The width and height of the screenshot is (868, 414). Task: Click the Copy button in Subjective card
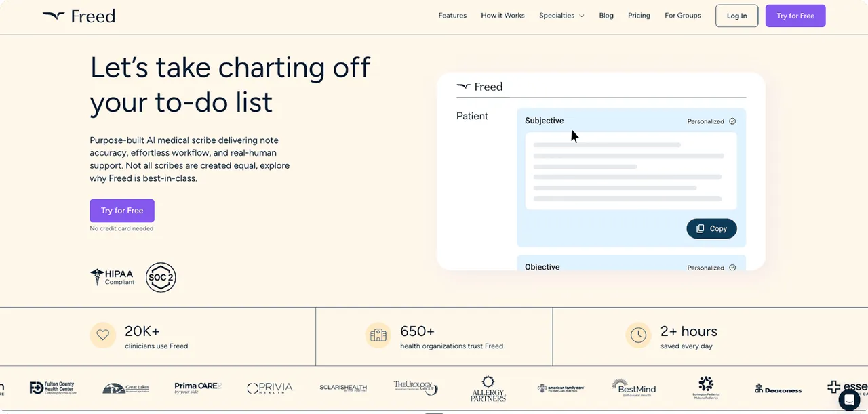[x=711, y=228]
